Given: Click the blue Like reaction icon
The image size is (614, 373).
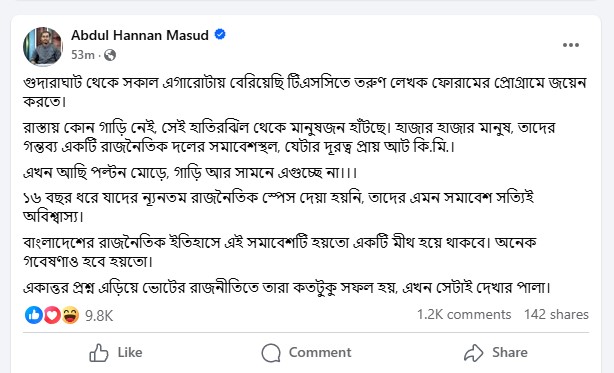Looking at the screenshot, I should pos(34,315).
